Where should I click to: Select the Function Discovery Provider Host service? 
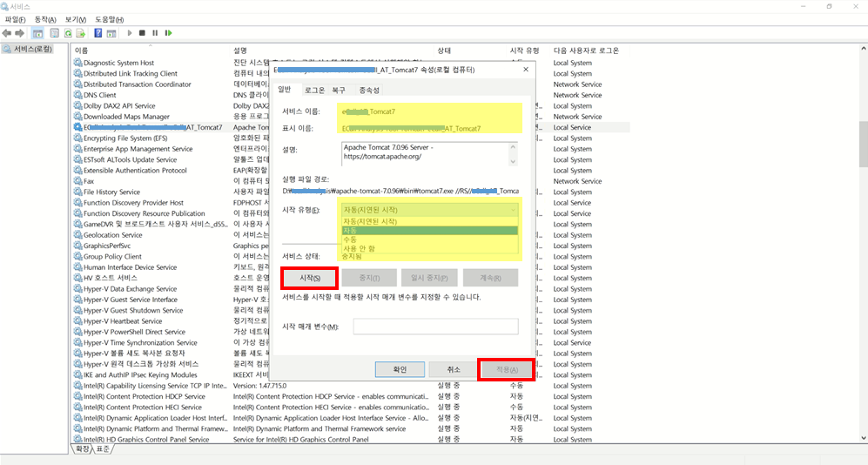tap(133, 203)
